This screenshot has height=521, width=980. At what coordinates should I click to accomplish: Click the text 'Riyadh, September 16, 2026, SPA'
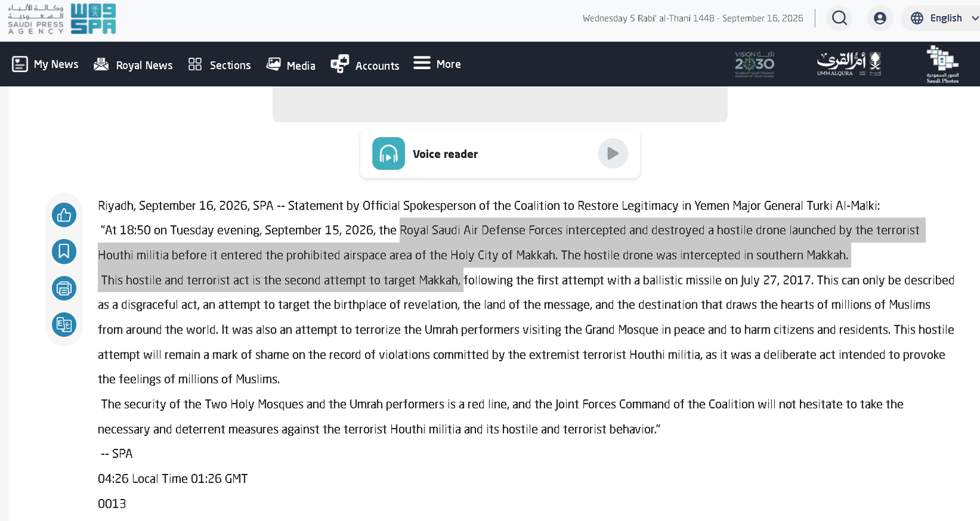[186, 206]
